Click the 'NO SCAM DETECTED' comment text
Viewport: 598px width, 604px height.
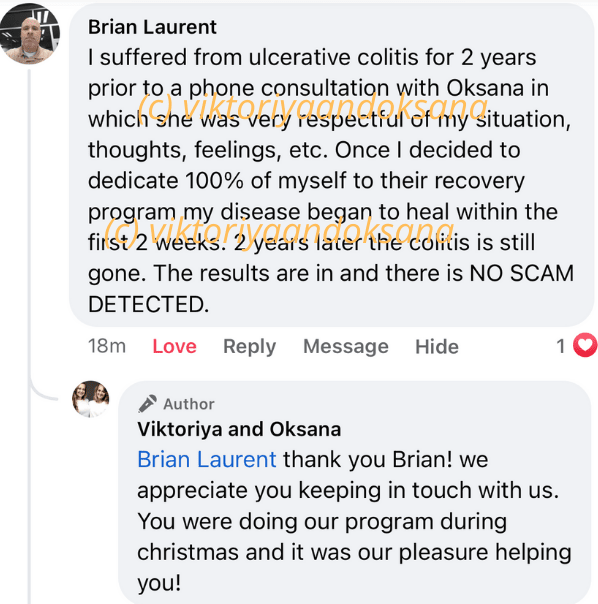tap(331, 289)
